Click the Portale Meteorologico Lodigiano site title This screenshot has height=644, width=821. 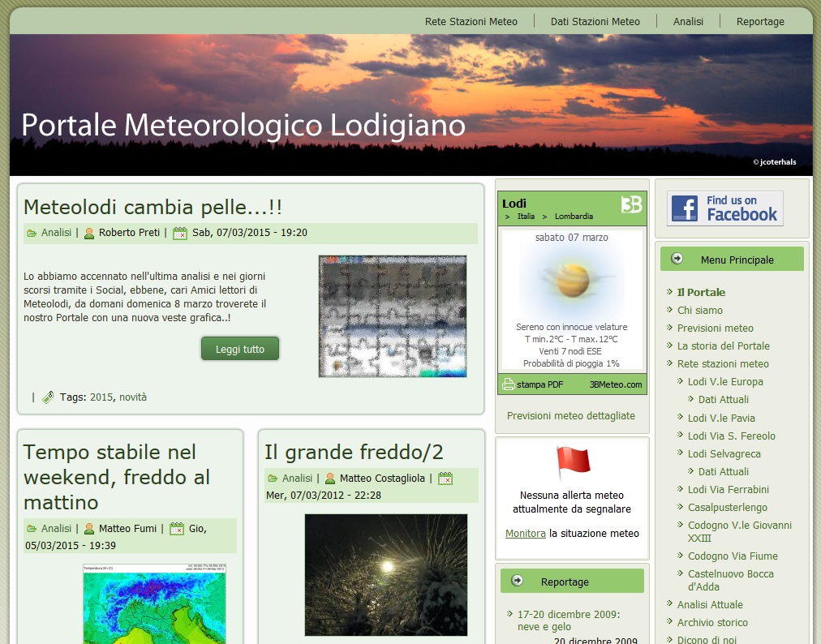243,125
